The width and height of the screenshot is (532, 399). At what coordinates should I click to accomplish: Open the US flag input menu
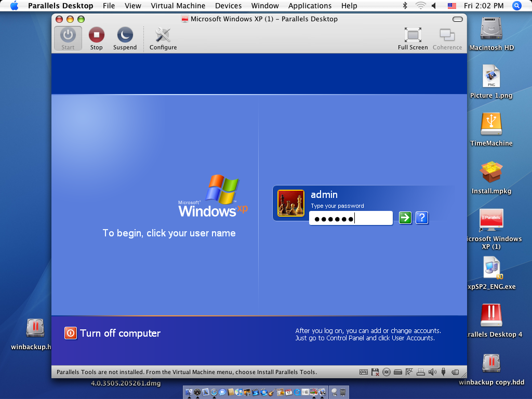pyautogui.click(x=451, y=6)
